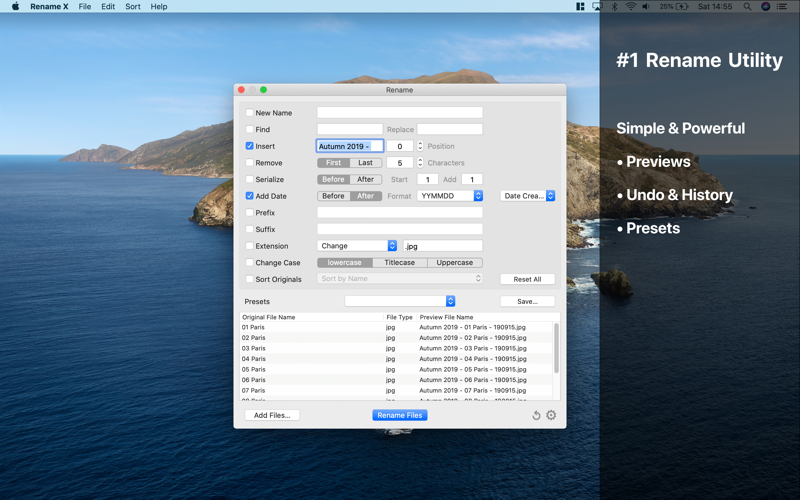Viewport: 800px width, 500px height.
Task: Click the undo history arrow icon
Action: [536, 415]
